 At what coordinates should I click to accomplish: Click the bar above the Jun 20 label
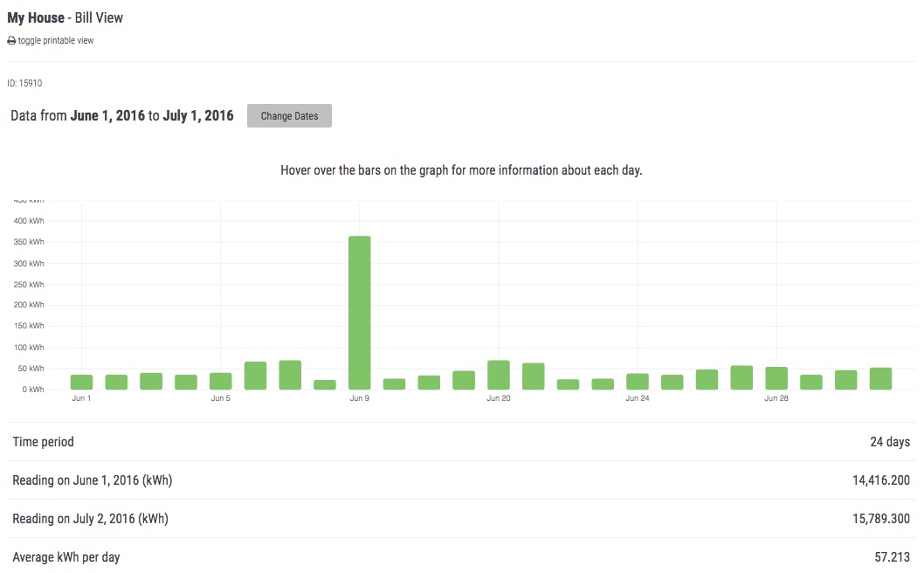point(499,375)
